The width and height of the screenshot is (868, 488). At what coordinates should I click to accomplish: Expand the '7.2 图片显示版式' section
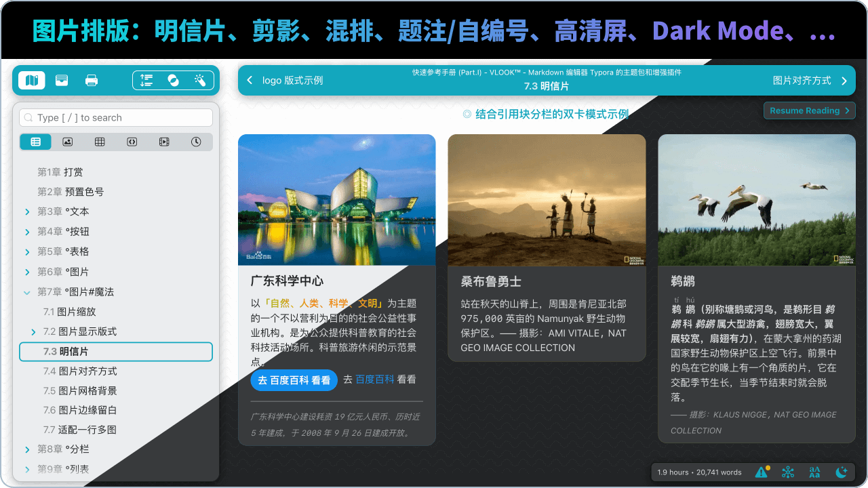34,332
